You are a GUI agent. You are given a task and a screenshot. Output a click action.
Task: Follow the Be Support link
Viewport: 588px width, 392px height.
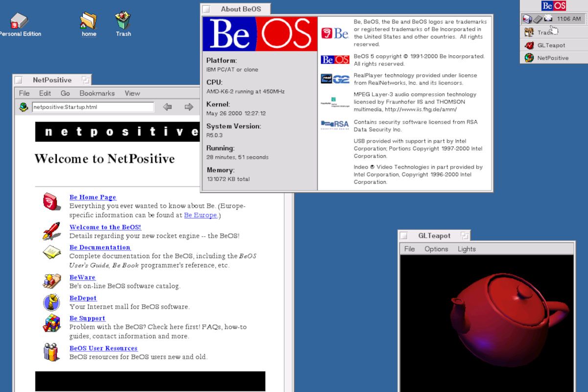click(x=87, y=318)
